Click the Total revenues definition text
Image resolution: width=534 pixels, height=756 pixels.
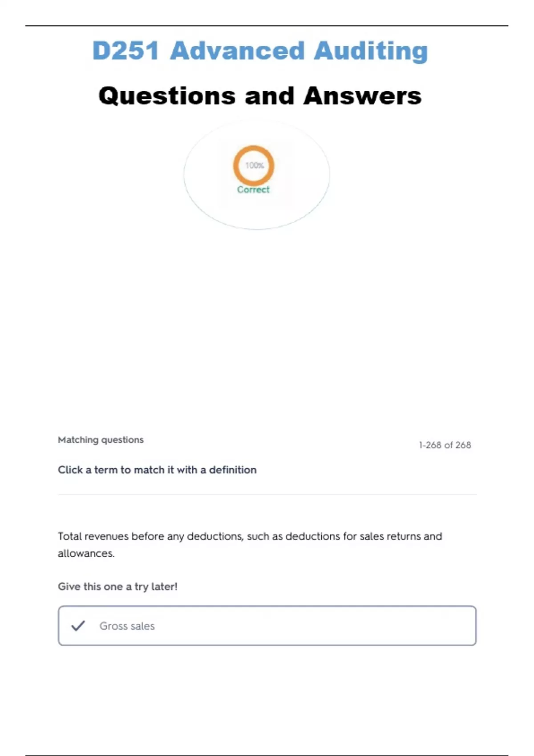pyautogui.click(x=250, y=545)
